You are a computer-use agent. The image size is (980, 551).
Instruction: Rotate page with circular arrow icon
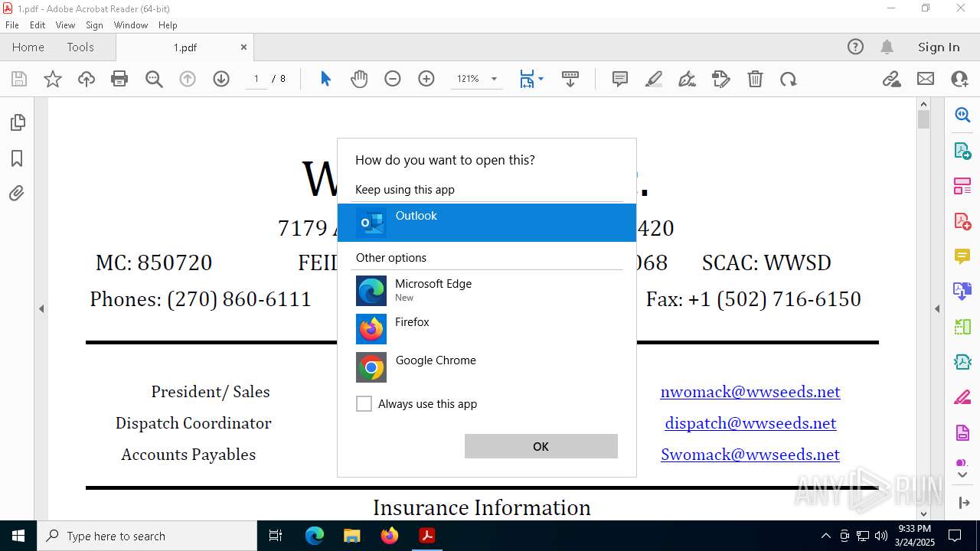(789, 79)
